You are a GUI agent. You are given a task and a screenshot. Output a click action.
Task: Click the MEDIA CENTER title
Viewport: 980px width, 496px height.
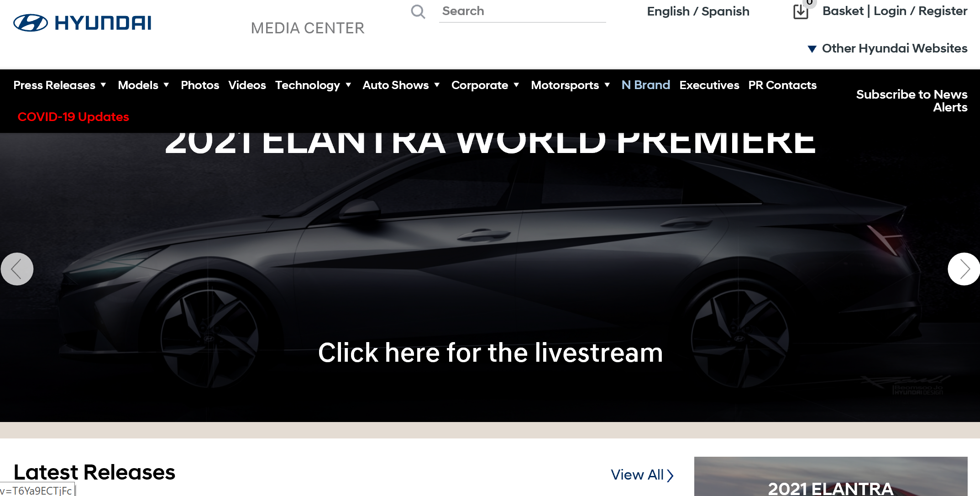coord(308,28)
